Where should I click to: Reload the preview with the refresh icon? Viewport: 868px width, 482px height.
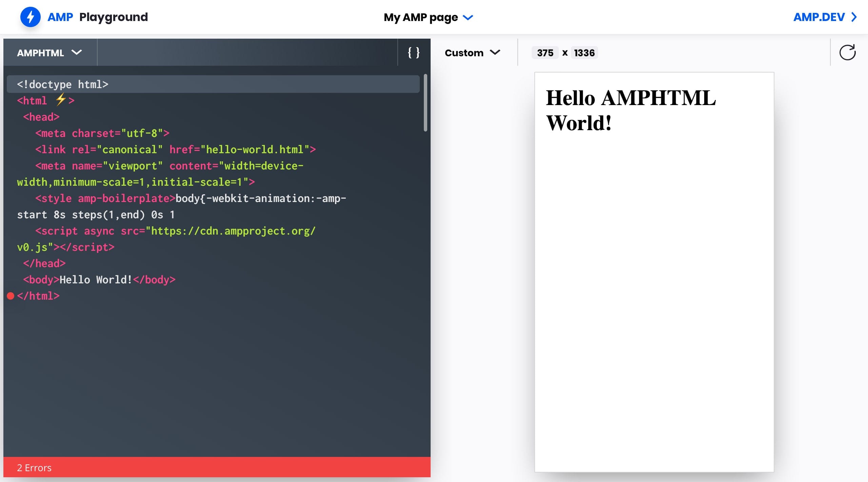click(x=847, y=53)
